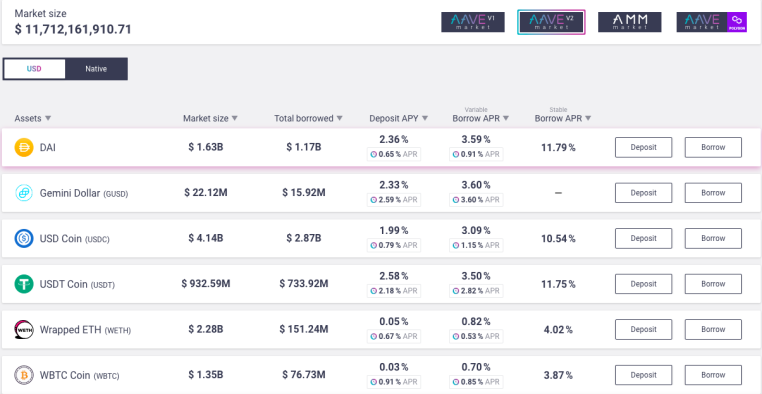Click the WBTC Bitcoin icon
762x394 pixels.
pos(24,375)
